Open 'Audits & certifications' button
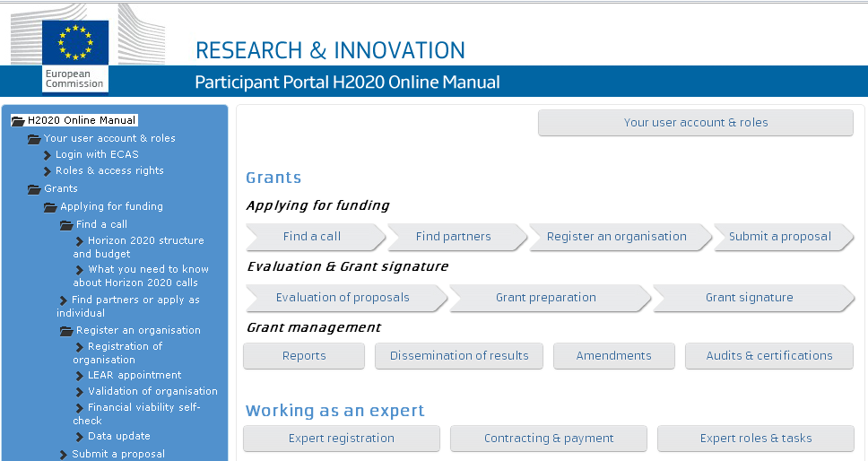The width and height of the screenshot is (868, 461). tap(768, 356)
